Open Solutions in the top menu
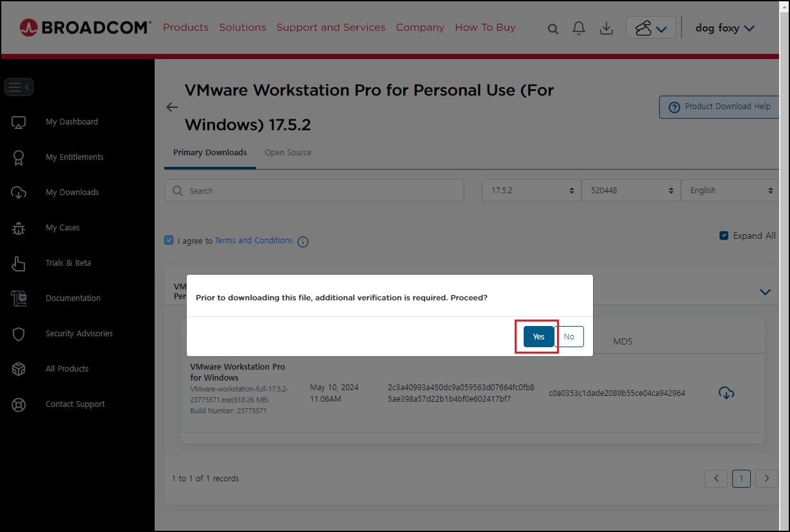The width and height of the screenshot is (790, 532). coord(243,28)
